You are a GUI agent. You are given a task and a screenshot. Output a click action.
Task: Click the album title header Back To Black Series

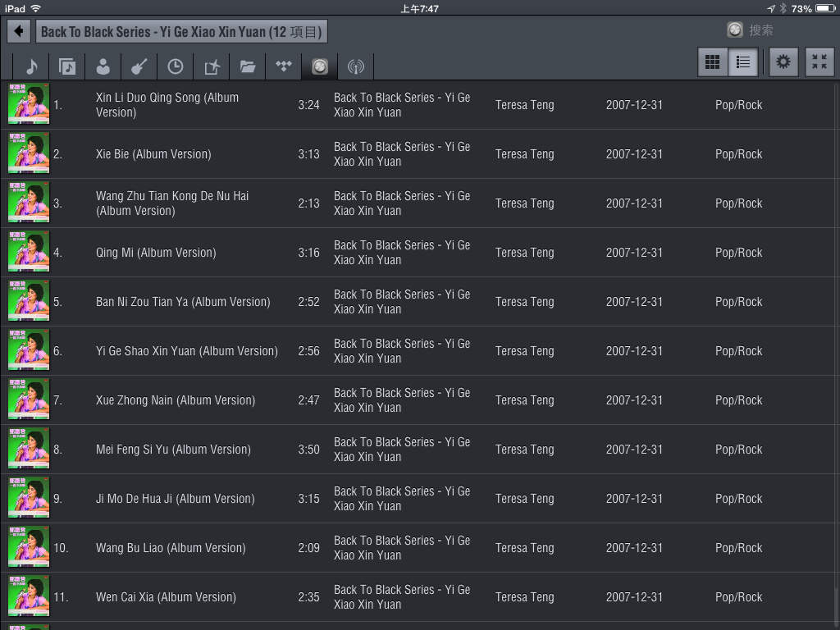[x=181, y=32]
